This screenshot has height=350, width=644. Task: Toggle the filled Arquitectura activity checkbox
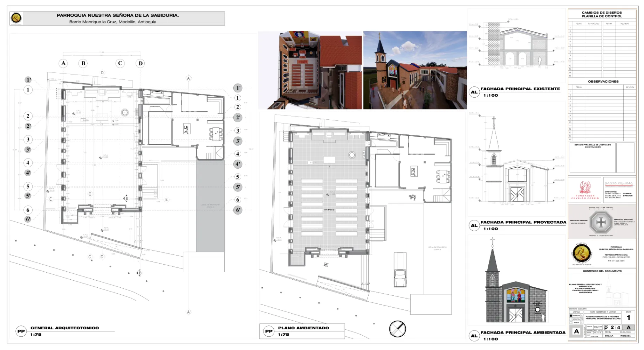[571, 316]
